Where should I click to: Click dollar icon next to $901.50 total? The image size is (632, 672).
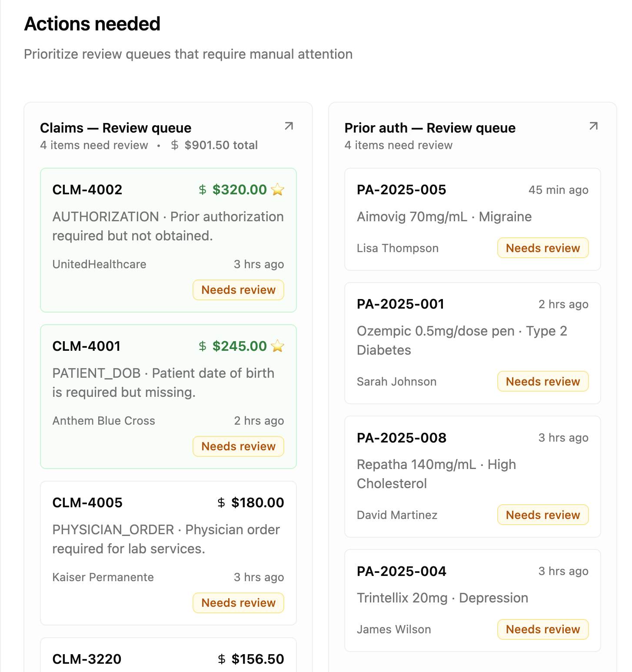click(x=175, y=145)
